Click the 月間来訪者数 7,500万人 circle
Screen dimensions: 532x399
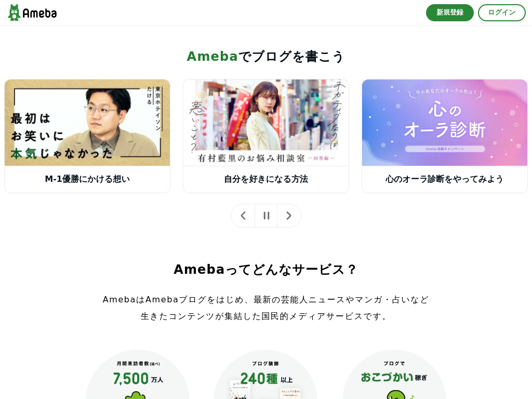pos(138,375)
